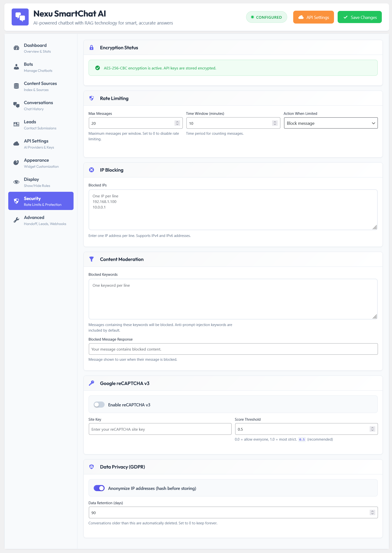Click the green Save Changes button

359,17
